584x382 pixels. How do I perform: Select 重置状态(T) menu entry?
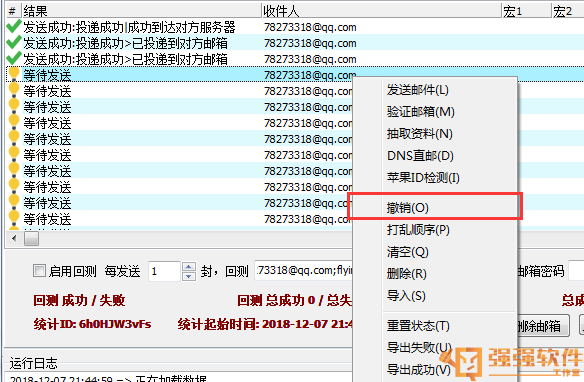click(418, 326)
